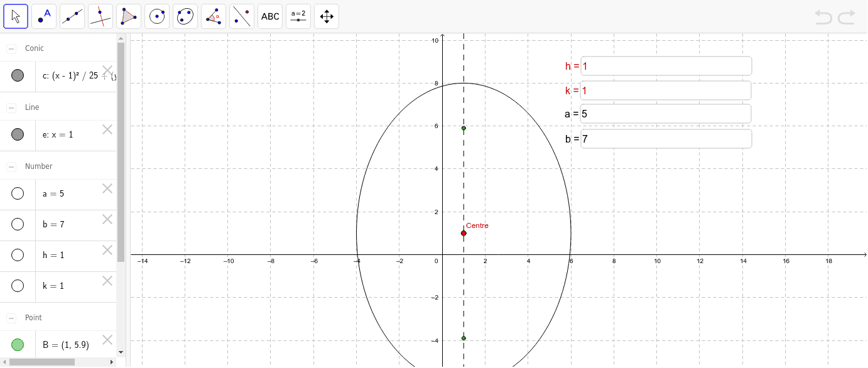The width and height of the screenshot is (868, 368).
Task: Collapse the Number group
Action: point(11,166)
